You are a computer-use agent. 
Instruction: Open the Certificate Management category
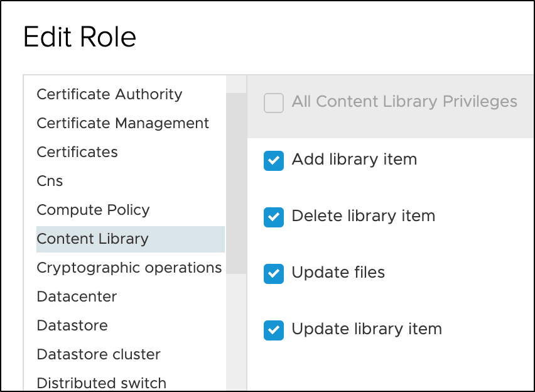(122, 123)
